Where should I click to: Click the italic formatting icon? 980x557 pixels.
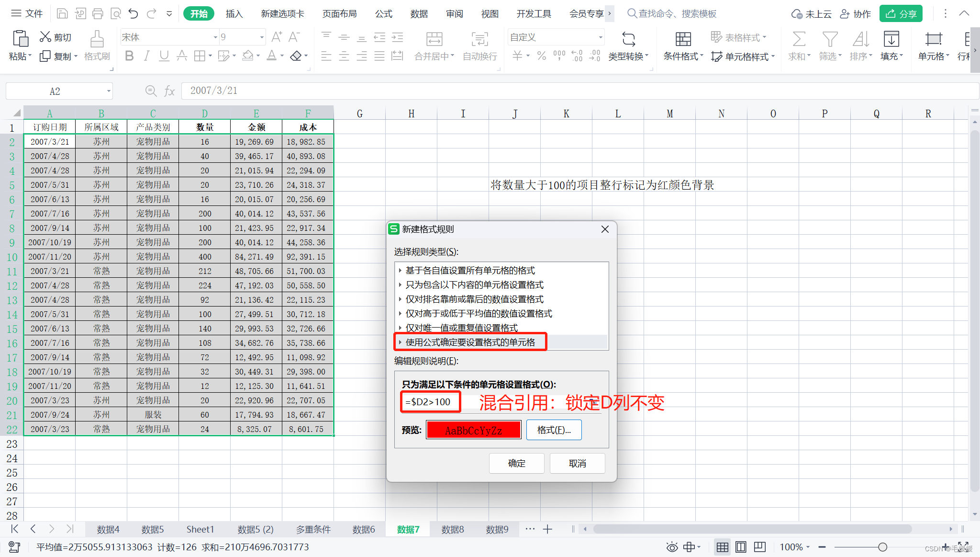[x=147, y=56]
